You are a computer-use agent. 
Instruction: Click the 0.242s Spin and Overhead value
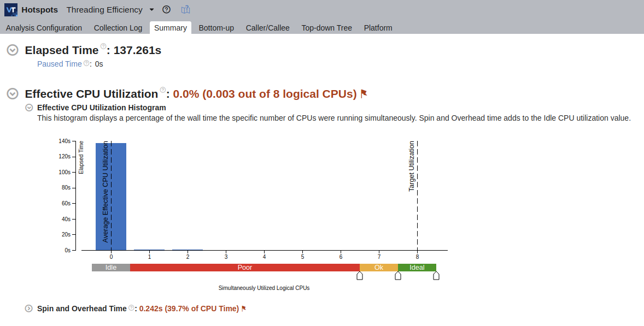pyautogui.click(x=151, y=309)
